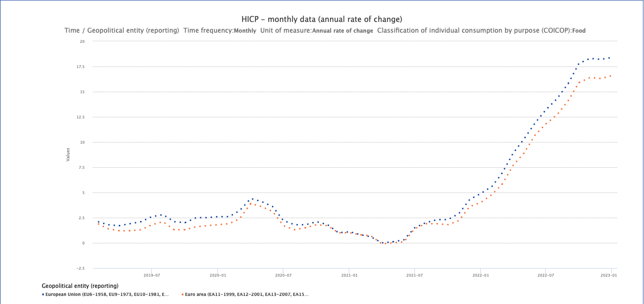Select the last blue data point at 2023-01

[610, 58]
